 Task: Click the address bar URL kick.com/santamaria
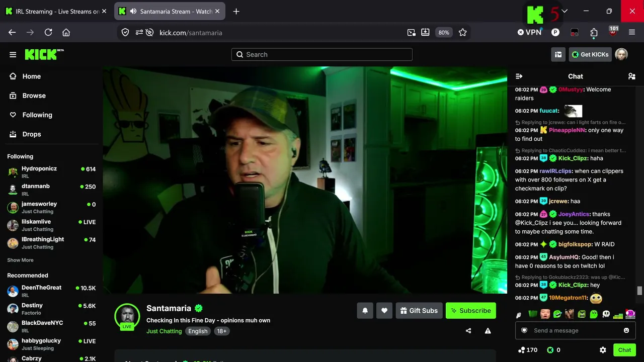click(191, 33)
